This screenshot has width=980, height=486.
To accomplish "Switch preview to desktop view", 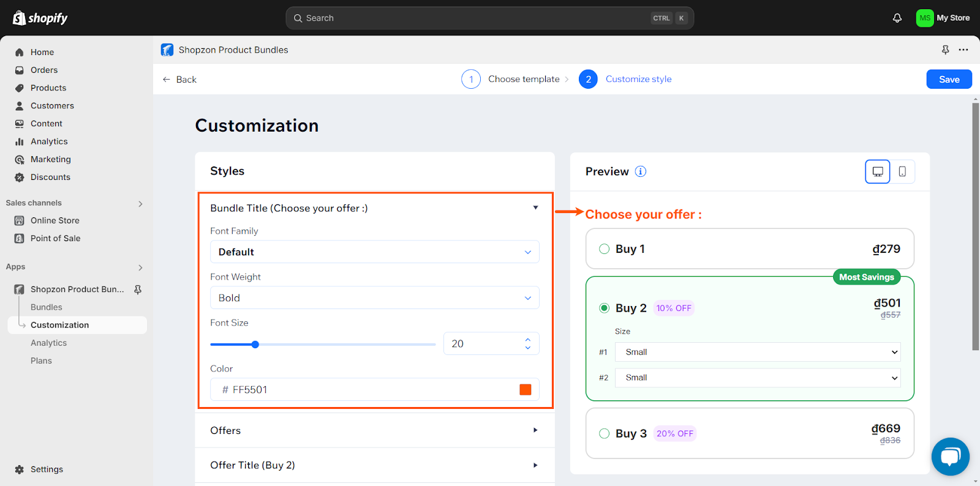I will point(878,171).
